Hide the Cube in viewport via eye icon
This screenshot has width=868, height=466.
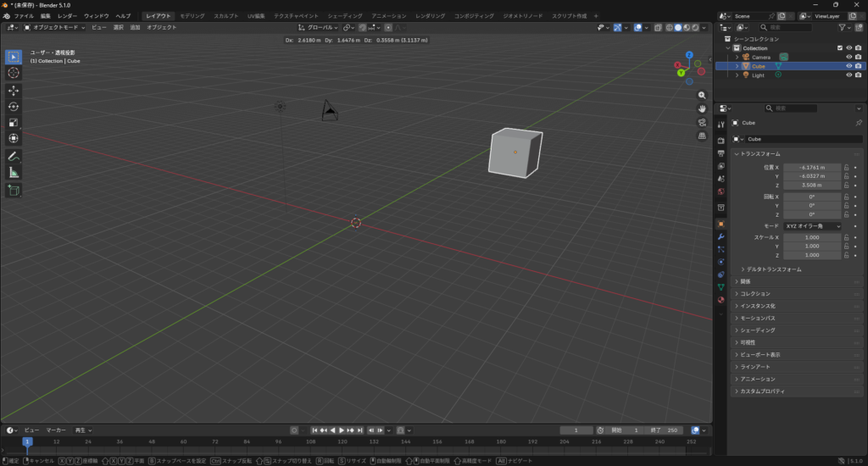[x=849, y=66]
